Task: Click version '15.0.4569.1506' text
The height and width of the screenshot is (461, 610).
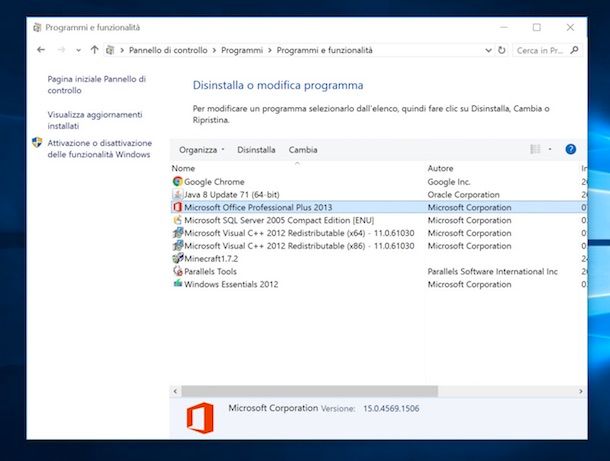Action: coord(391,408)
